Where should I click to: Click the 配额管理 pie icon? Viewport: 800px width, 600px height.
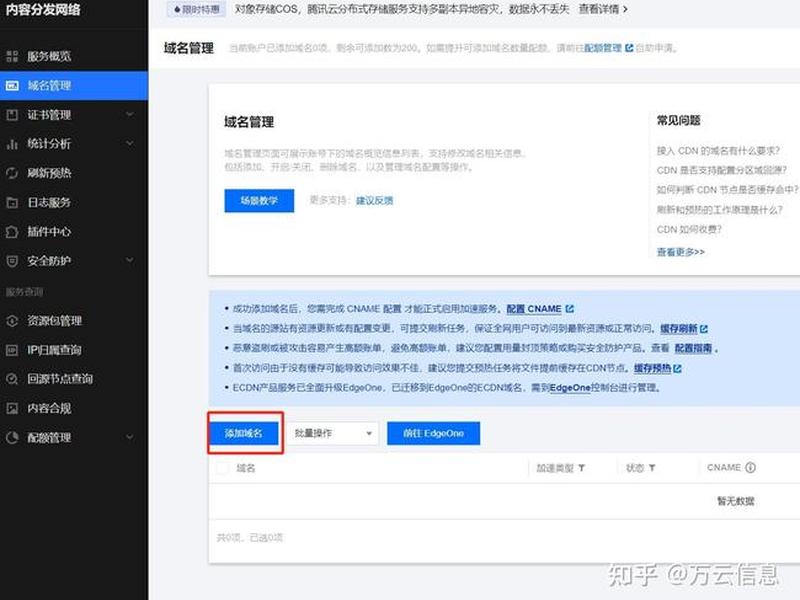click(x=12, y=438)
